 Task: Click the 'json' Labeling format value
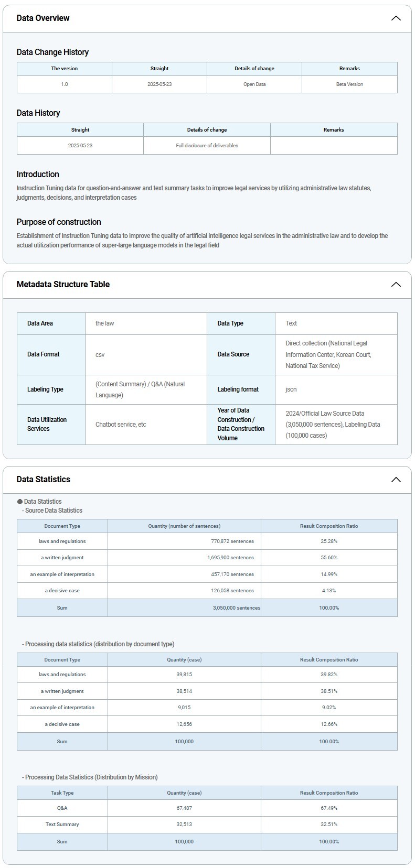pos(291,389)
